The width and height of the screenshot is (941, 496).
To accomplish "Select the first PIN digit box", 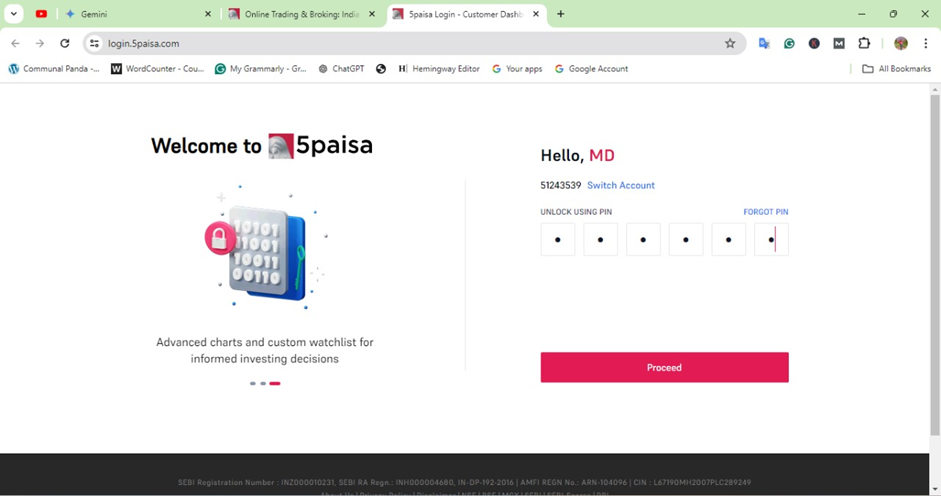I will [x=558, y=240].
